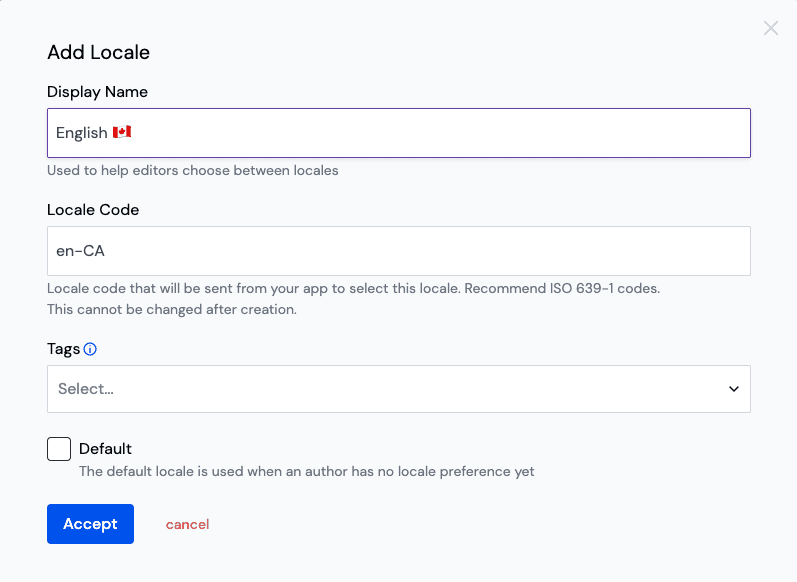Enable the Default locale checkbox

(59, 449)
